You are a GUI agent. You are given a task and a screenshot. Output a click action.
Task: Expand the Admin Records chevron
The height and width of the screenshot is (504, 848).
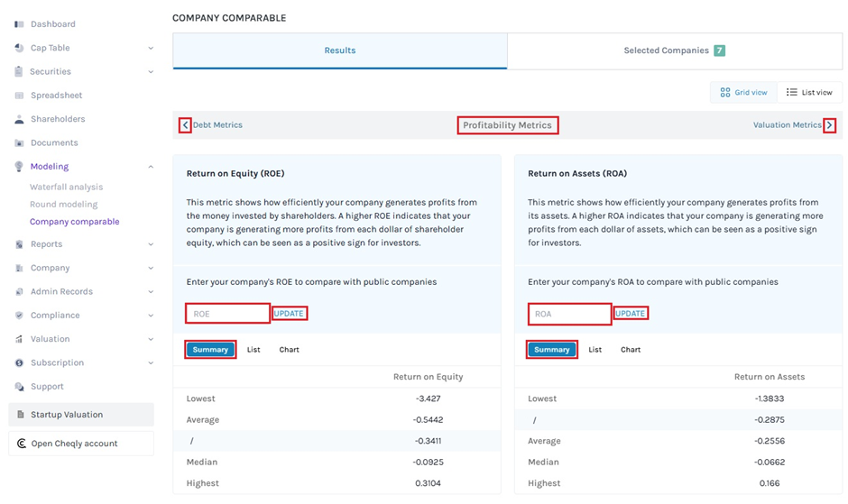pyautogui.click(x=151, y=292)
